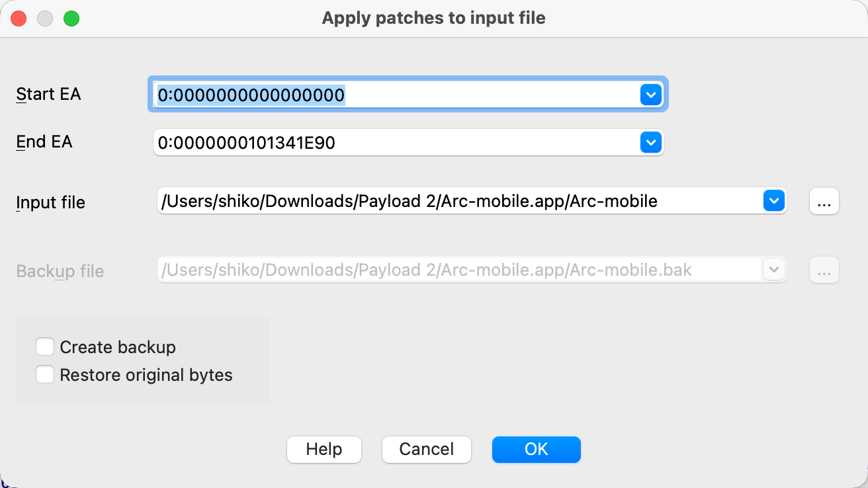Close the dialog with red button
This screenshot has height=488, width=868.
tap(19, 19)
